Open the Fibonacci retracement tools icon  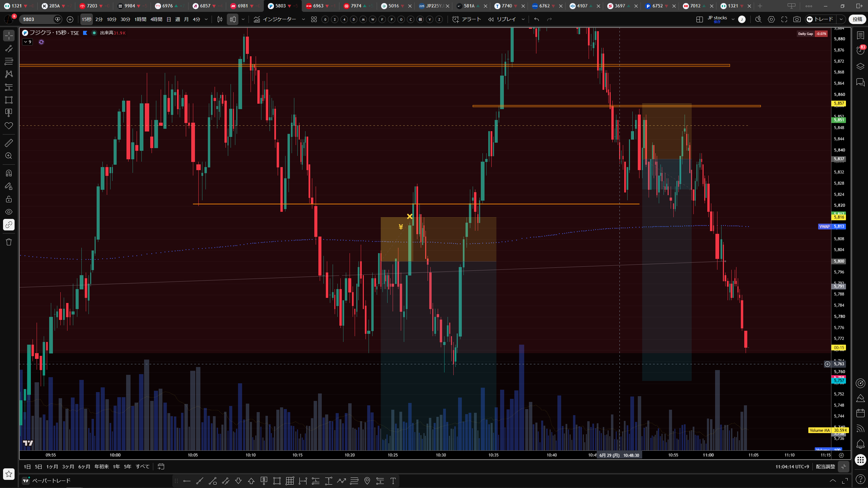pos(9,61)
